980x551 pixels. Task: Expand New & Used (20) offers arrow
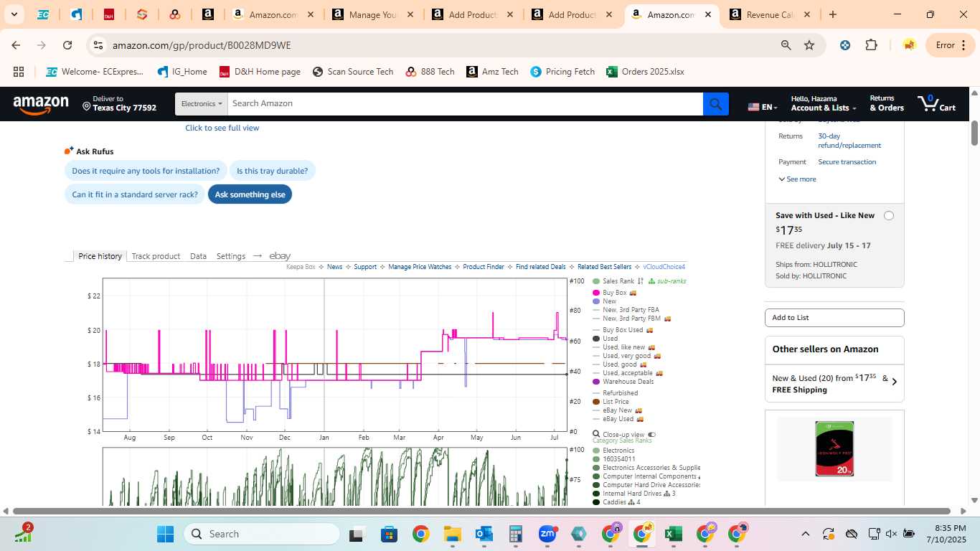click(894, 382)
